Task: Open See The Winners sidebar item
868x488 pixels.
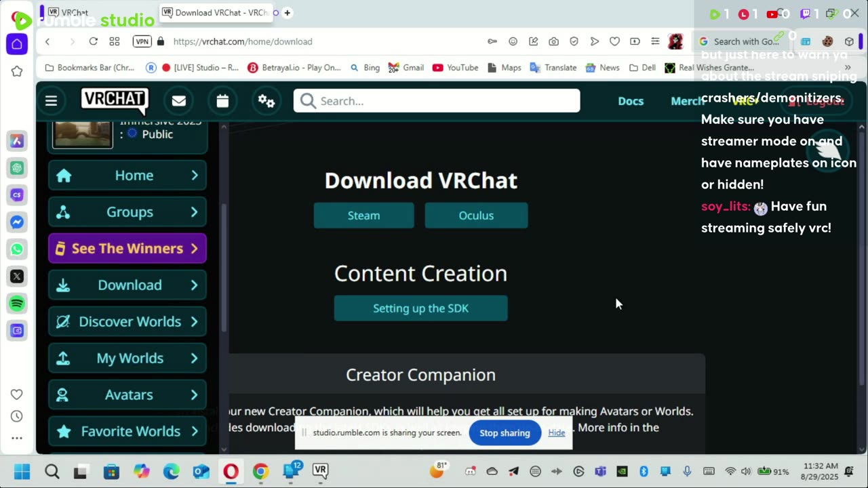Action: coord(127,249)
